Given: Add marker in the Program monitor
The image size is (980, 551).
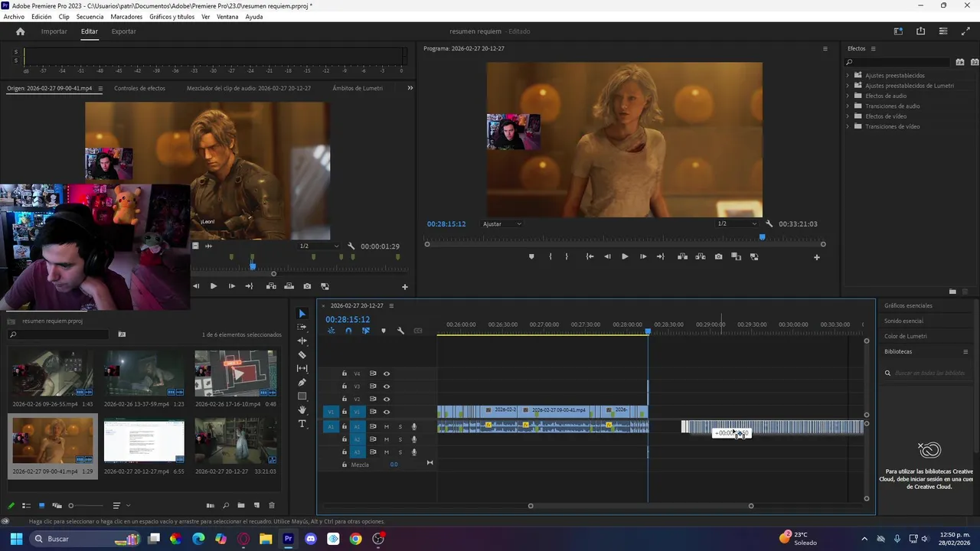Looking at the screenshot, I should 531,257.
